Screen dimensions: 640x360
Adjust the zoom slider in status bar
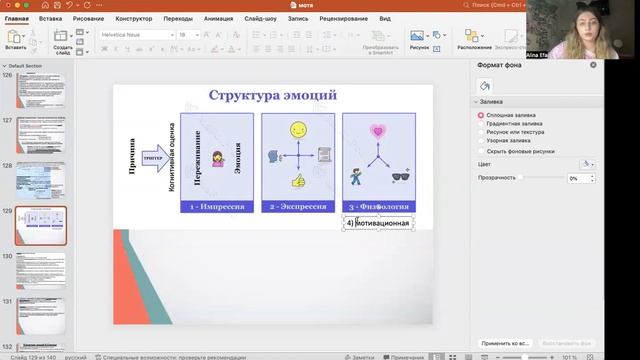[x=524, y=357]
